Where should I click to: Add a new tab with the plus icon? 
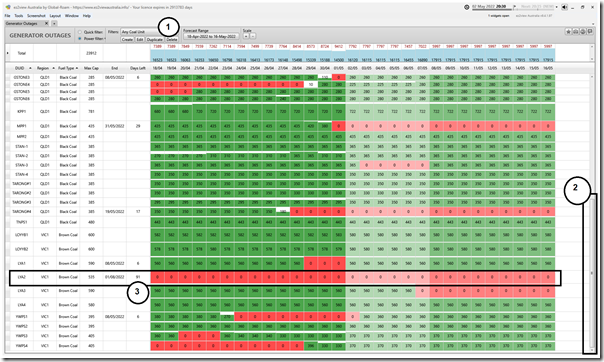pos(54,23)
